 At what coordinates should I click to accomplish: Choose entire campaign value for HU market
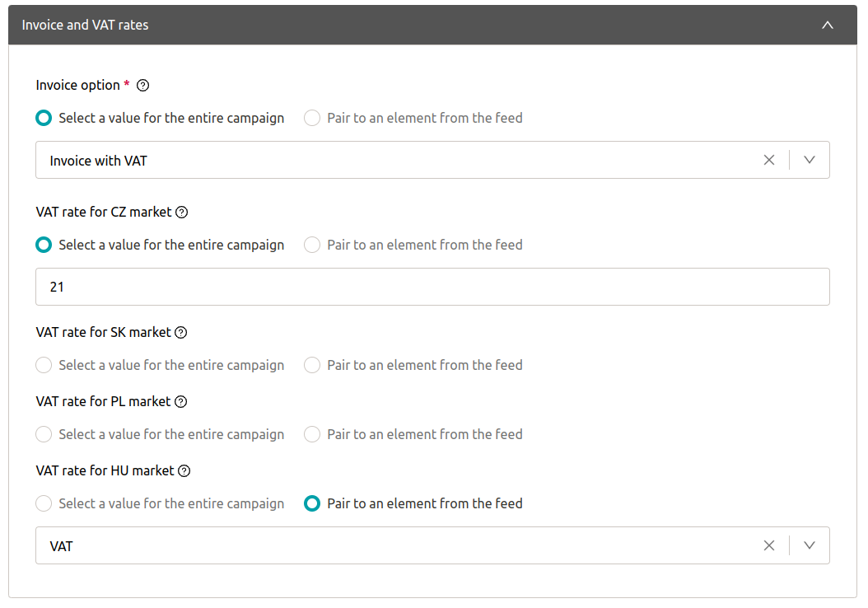click(44, 503)
